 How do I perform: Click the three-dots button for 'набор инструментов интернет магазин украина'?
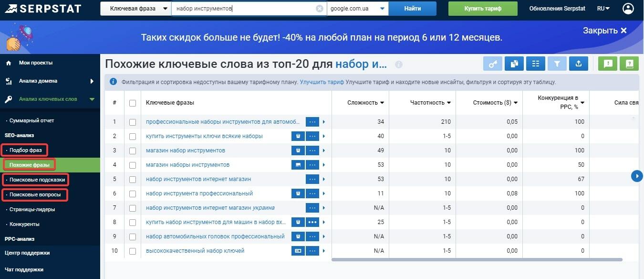click(x=312, y=208)
